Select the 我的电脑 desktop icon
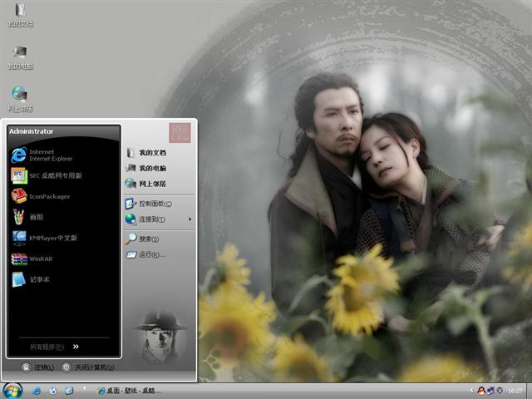Viewport: 532px width, 399px height. tap(20, 55)
